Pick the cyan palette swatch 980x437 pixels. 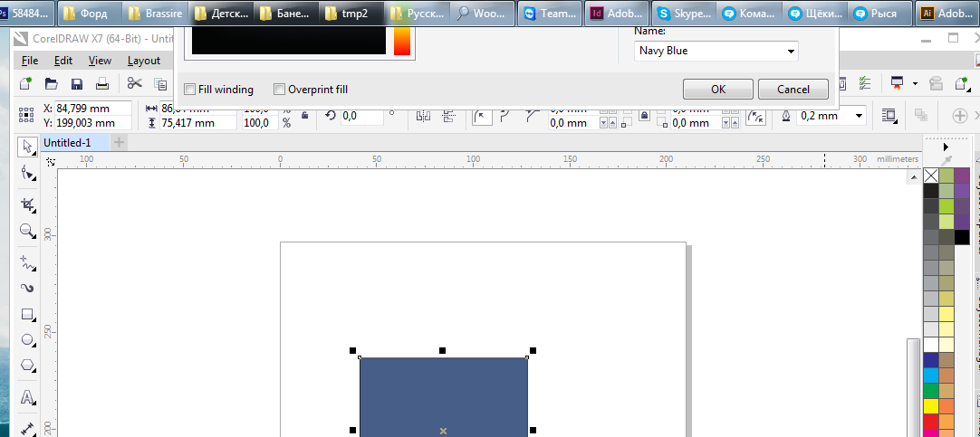tap(930, 375)
